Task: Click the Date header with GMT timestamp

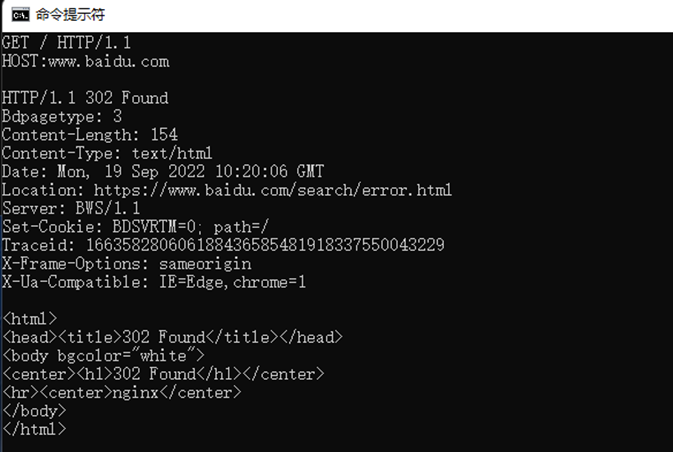Action: [x=162, y=171]
